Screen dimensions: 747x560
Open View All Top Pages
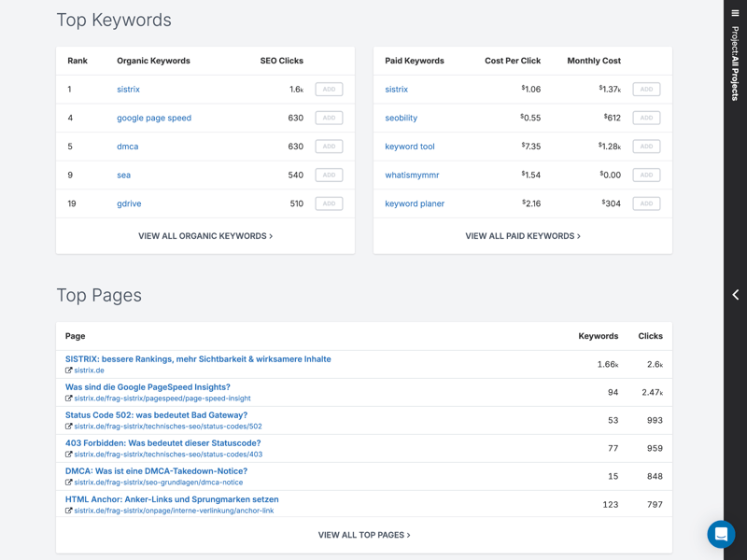[x=364, y=535]
